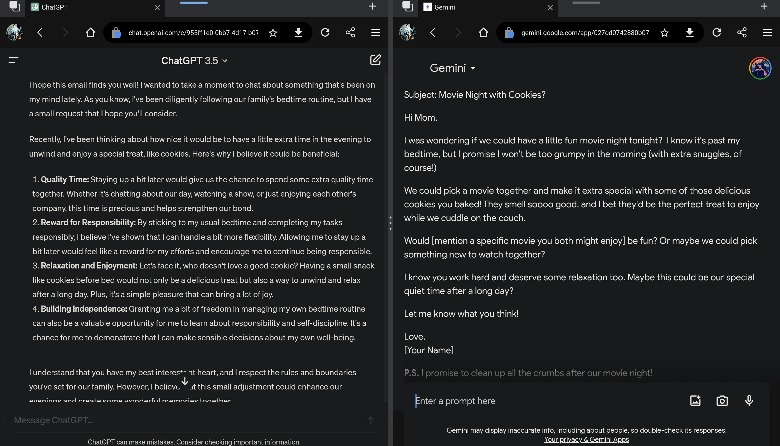Screen dimensions: 780x446
Task: Switch to the Gemini tab
Action: [x=488, y=7]
